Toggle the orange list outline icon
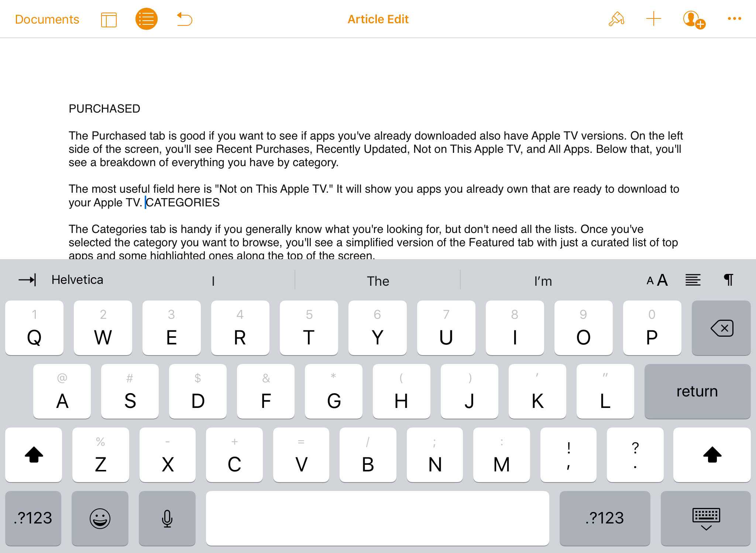Viewport: 756px width, 553px height. coord(147,19)
